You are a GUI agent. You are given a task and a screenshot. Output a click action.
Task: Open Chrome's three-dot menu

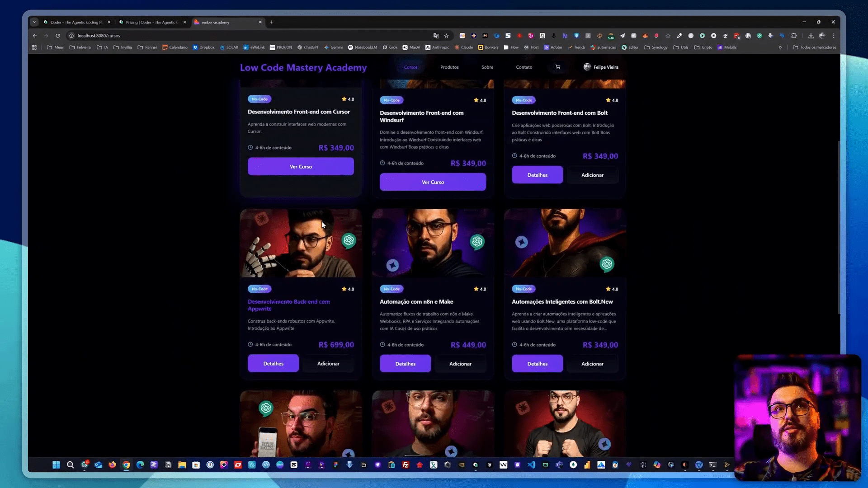coord(834,36)
